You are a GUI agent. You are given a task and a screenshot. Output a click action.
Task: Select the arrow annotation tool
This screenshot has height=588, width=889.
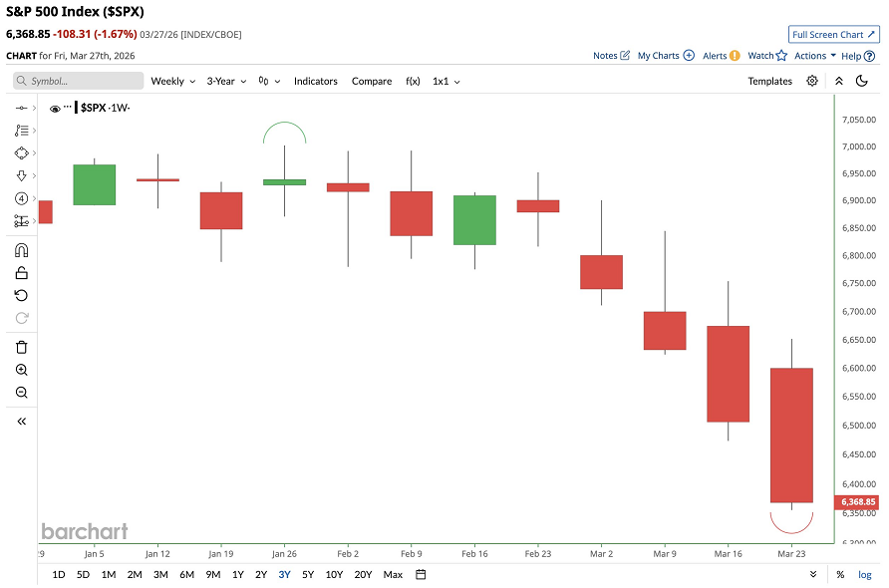[21, 175]
